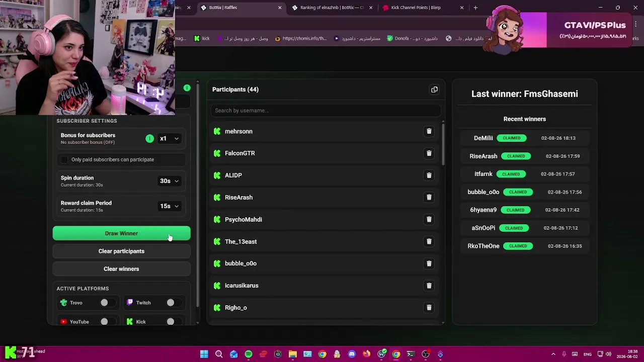
Task: Delete ALIDP from the participants list
Action: pyautogui.click(x=429, y=175)
